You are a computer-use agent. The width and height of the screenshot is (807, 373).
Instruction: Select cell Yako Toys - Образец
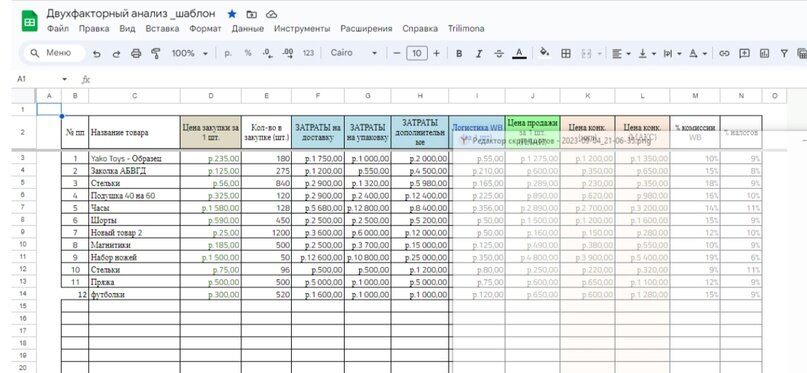(x=134, y=158)
